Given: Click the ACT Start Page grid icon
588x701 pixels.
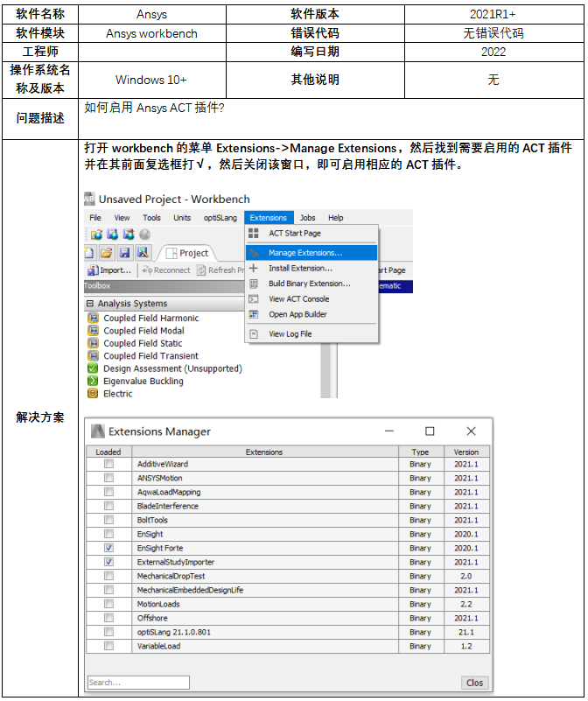Looking at the screenshot, I should (254, 234).
